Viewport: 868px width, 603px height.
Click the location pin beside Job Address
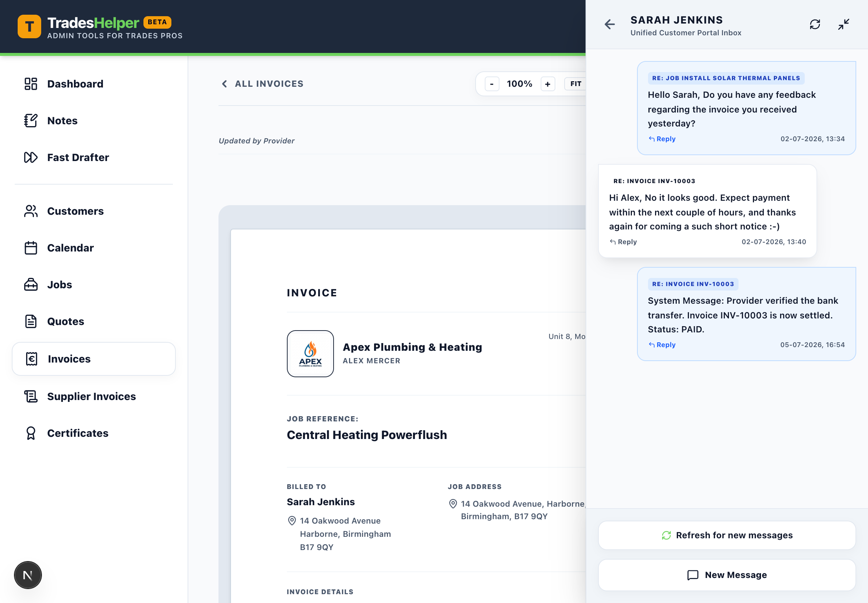coord(453,504)
